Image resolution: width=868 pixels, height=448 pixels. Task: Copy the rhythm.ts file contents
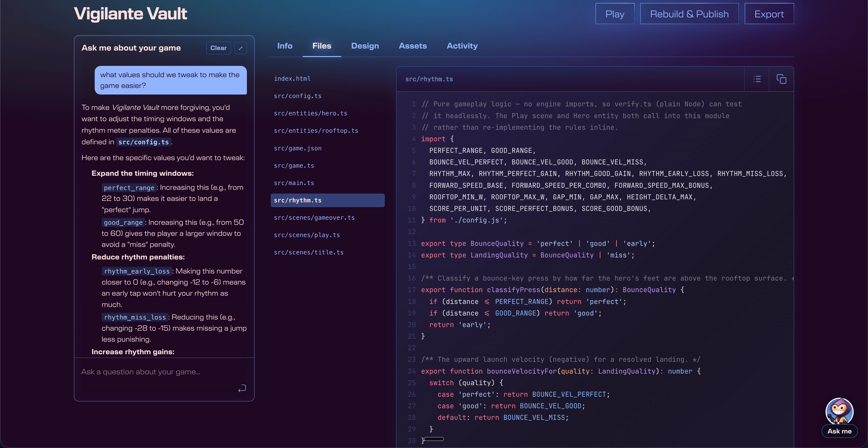coord(781,79)
